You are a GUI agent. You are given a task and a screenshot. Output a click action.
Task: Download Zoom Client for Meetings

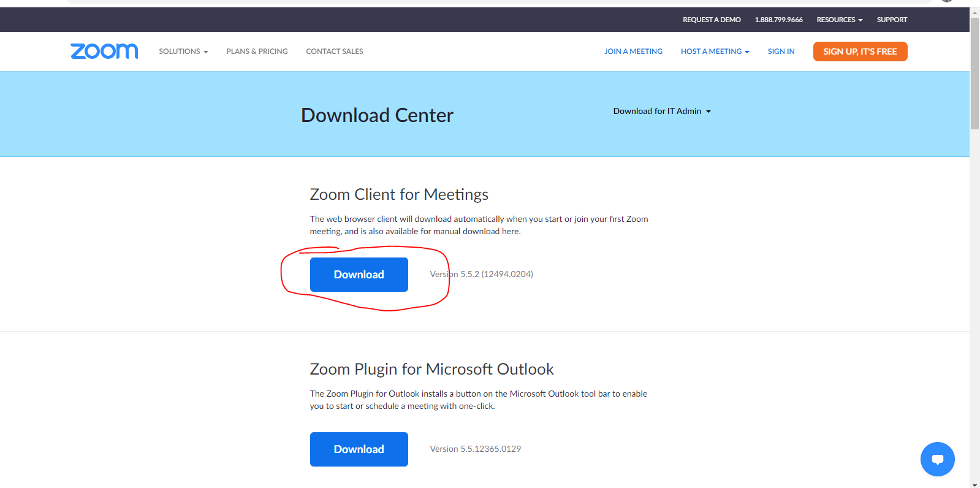click(359, 275)
